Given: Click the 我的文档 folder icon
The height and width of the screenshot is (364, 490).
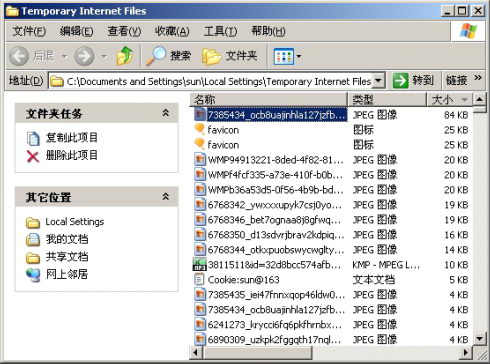Looking at the screenshot, I should click(33, 240).
